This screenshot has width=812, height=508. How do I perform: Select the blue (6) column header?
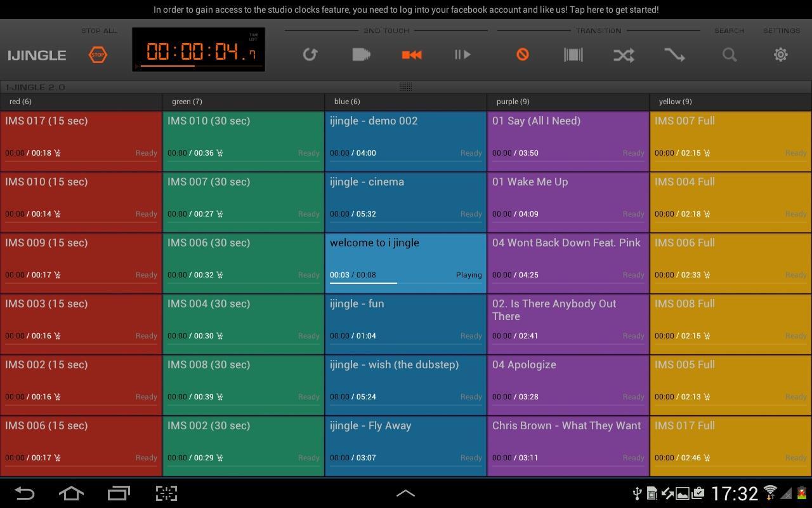coord(406,102)
